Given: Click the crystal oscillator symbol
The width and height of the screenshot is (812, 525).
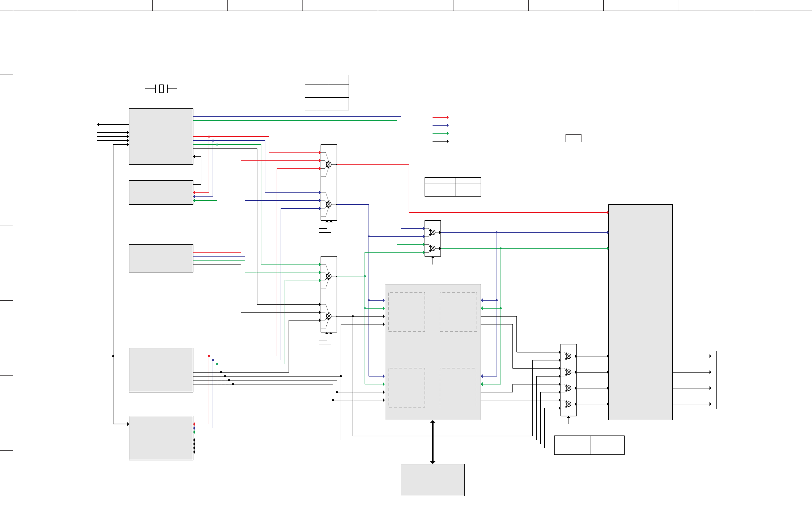Looking at the screenshot, I should (x=162, y=88).
